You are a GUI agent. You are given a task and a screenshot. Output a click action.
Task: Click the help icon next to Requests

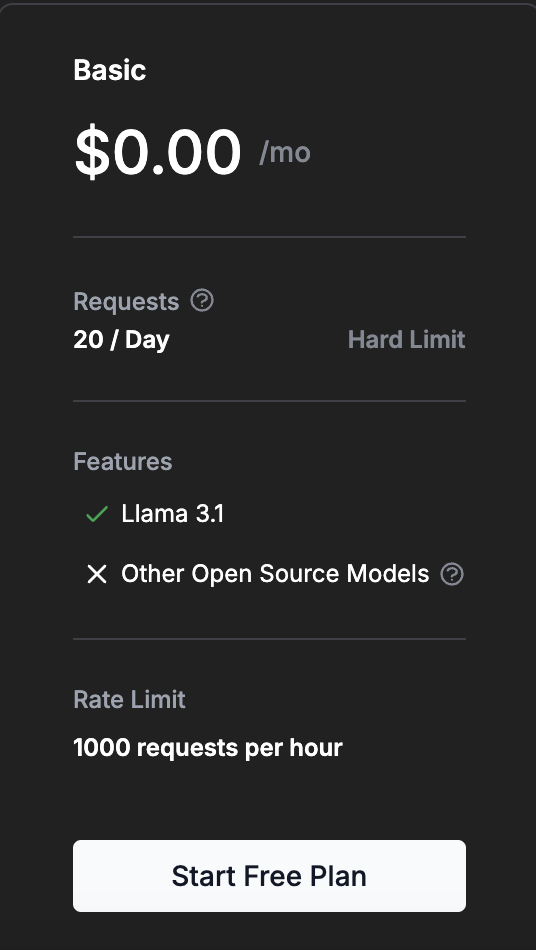tap(202, 300)
